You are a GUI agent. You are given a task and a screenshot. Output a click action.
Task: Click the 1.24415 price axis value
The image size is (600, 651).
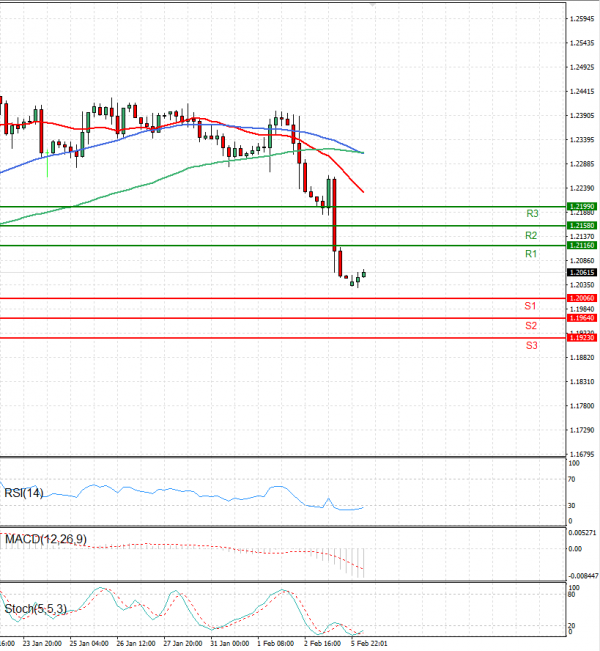(582, 91)
